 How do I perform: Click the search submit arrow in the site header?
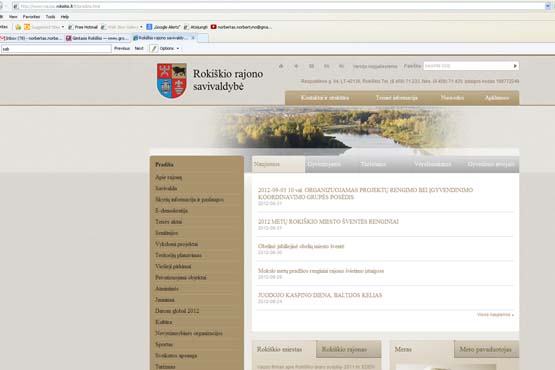(515, 66)
